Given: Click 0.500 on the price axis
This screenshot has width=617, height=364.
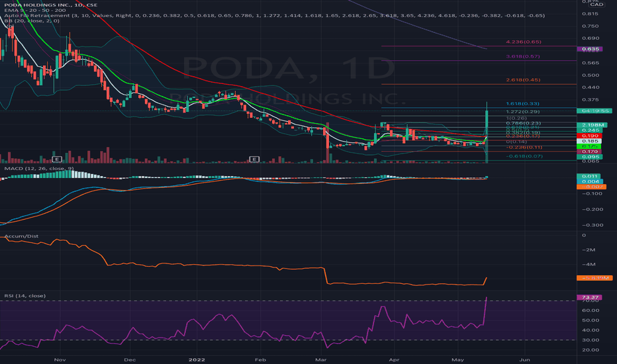Looking at the screenshot, I should click(x=591, y=75).
